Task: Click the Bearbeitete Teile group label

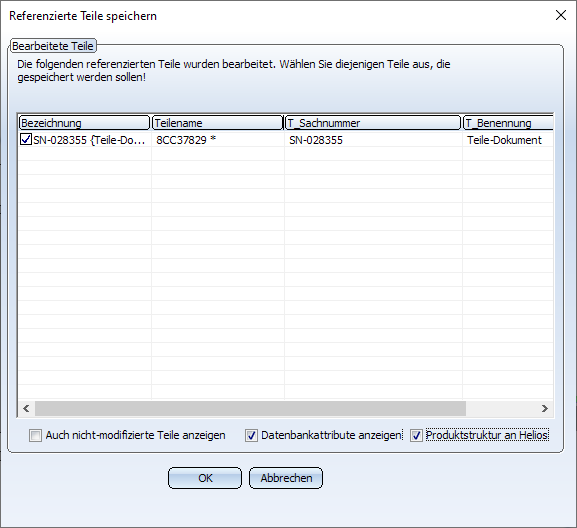Action: click(x=53, y=46)
